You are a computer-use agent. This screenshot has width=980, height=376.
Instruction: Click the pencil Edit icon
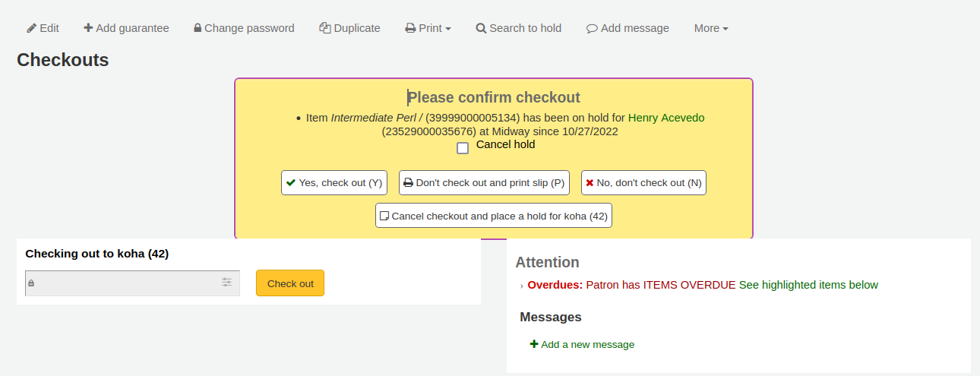point(31,28)
